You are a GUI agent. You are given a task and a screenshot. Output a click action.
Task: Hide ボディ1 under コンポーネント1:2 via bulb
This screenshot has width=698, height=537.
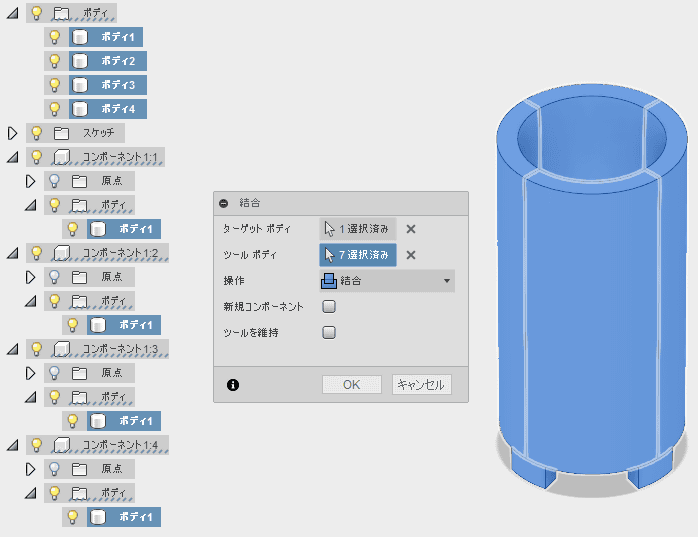click(72, 325)
